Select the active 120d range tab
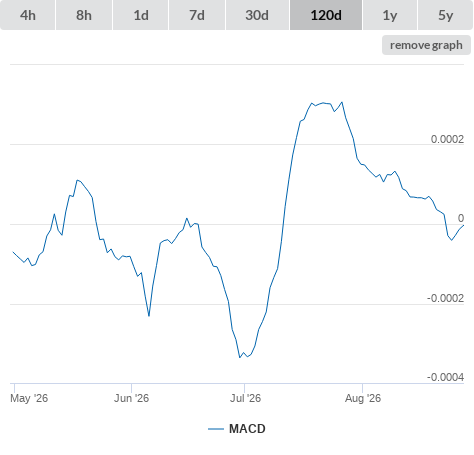 tap(326, 15)
